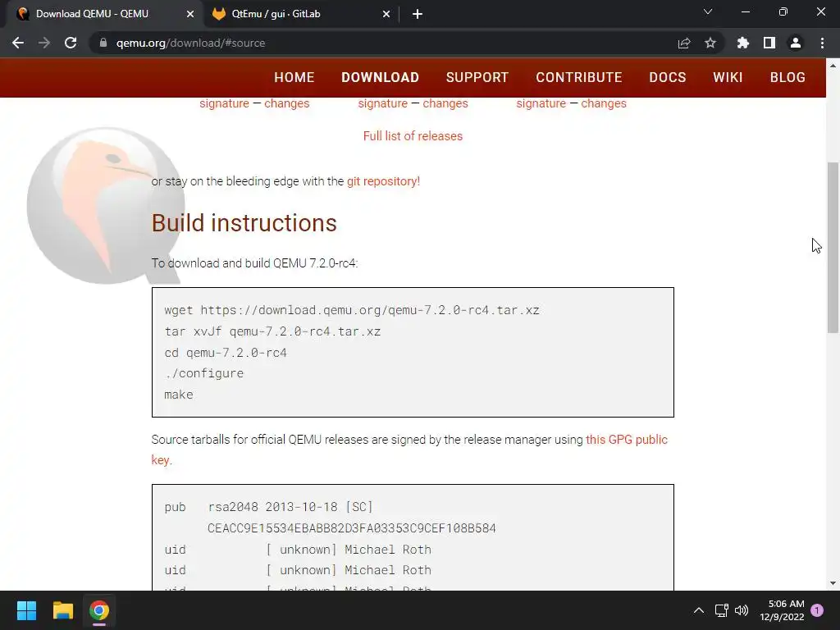The width and height of the screenshot is (840, 630).
Task: Follow the git repository link
Action: coord(384,181)
